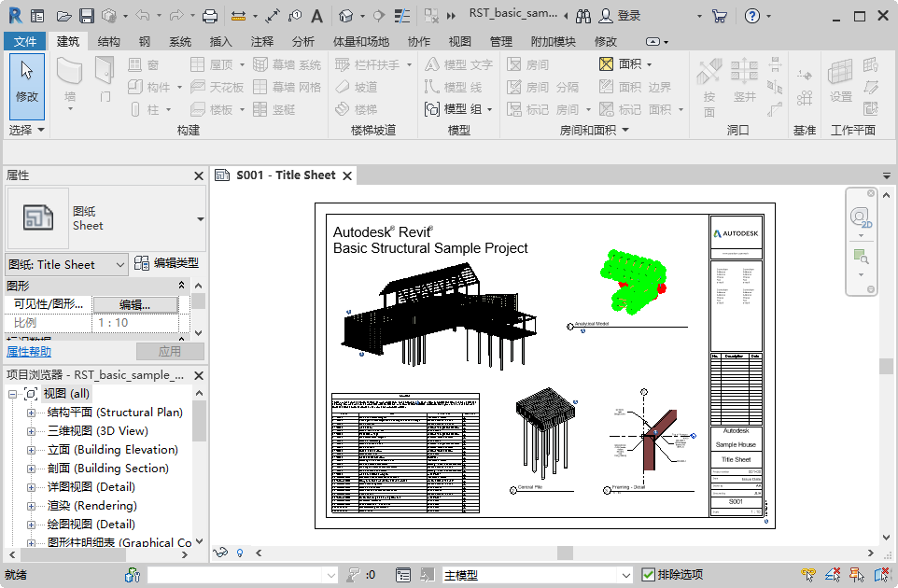The width and height of the screenshot is (898, 588).
Task: Click the Print icon in quick access toolbar
Action: 210,16
